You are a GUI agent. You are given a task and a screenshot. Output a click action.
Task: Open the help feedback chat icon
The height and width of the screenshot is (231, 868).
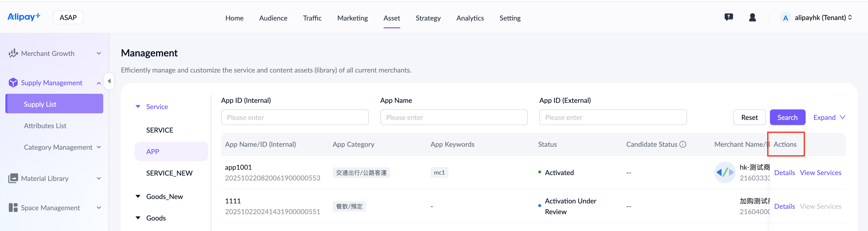(x=729, y=18)
